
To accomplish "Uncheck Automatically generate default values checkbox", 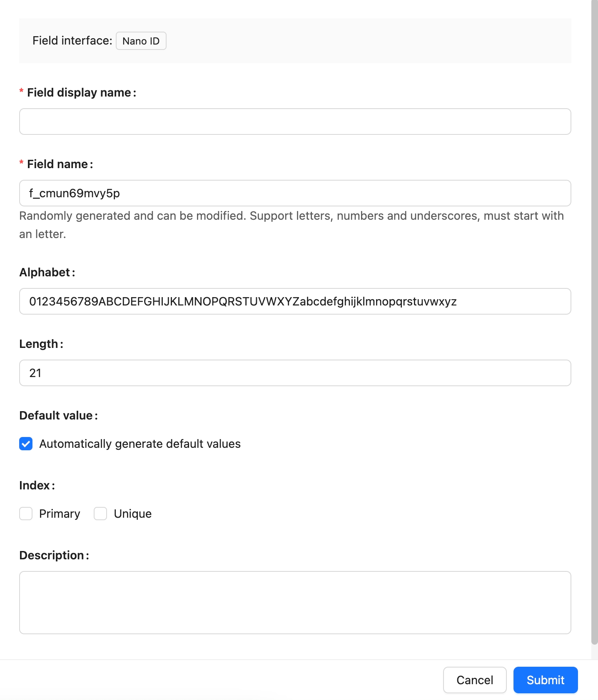I will point(26,444).
